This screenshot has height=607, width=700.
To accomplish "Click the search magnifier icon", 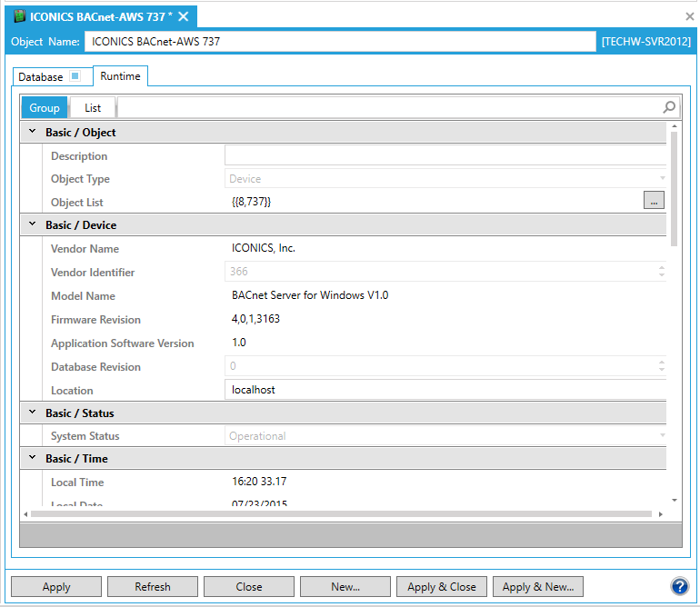I will [669, 107].
